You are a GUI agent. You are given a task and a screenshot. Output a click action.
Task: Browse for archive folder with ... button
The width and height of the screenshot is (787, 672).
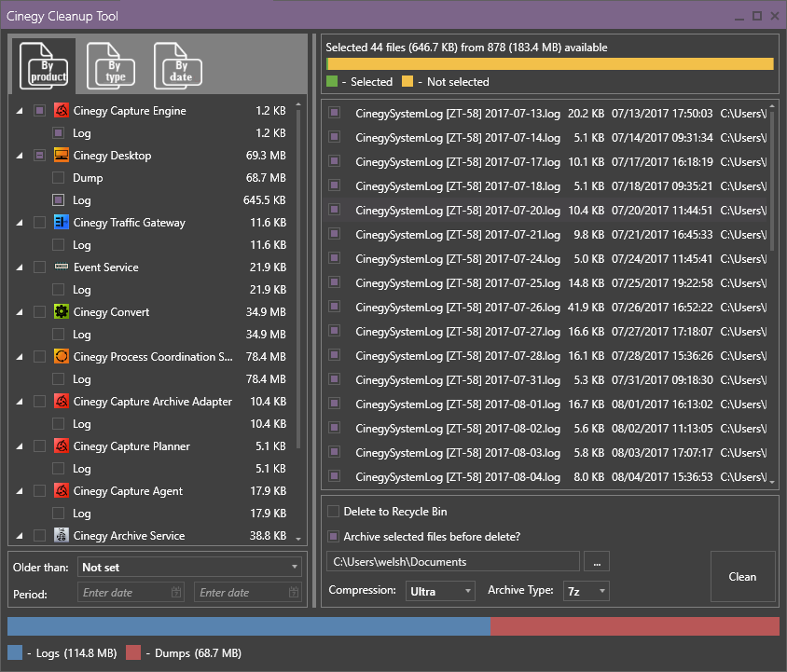(597, 562)
